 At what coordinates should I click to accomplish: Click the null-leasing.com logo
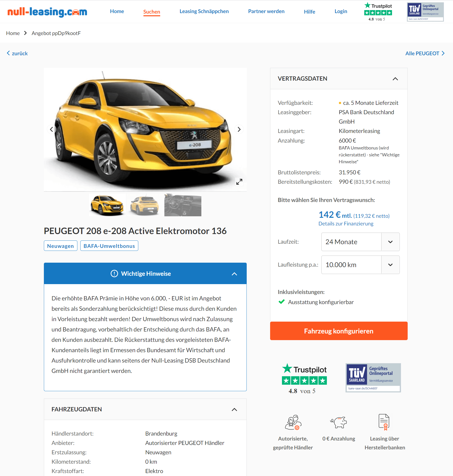coord(47,12)
